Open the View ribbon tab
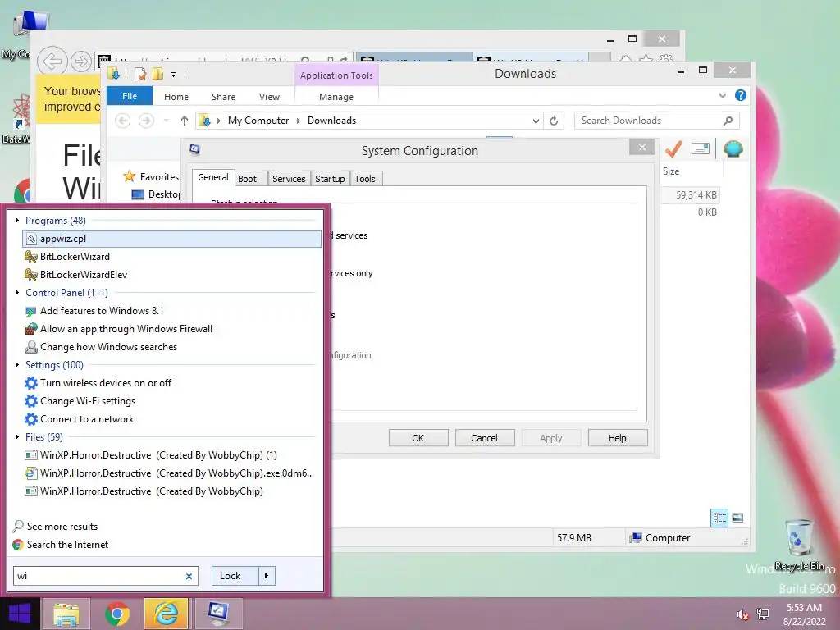This screenshot has width=840, height=630. pyautogui.click(x=269, y=97)
